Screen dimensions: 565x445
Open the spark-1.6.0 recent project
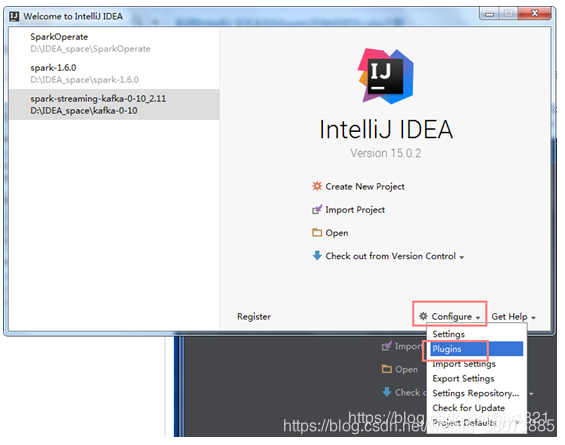pyautogui.click(x=114, y=74)
